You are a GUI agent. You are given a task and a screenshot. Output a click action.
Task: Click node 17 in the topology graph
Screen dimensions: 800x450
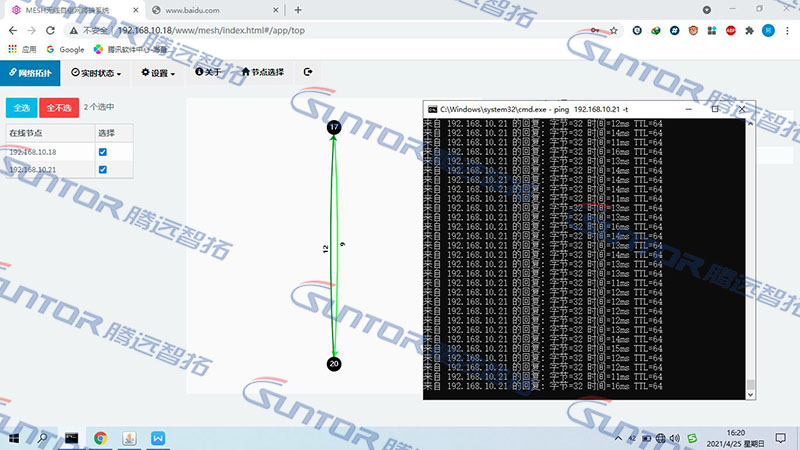tap(334, 127)
